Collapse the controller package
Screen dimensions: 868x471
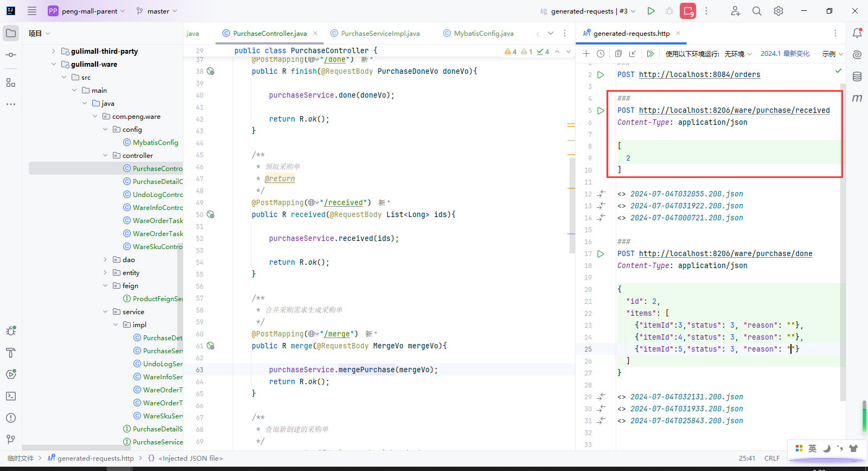105,156
